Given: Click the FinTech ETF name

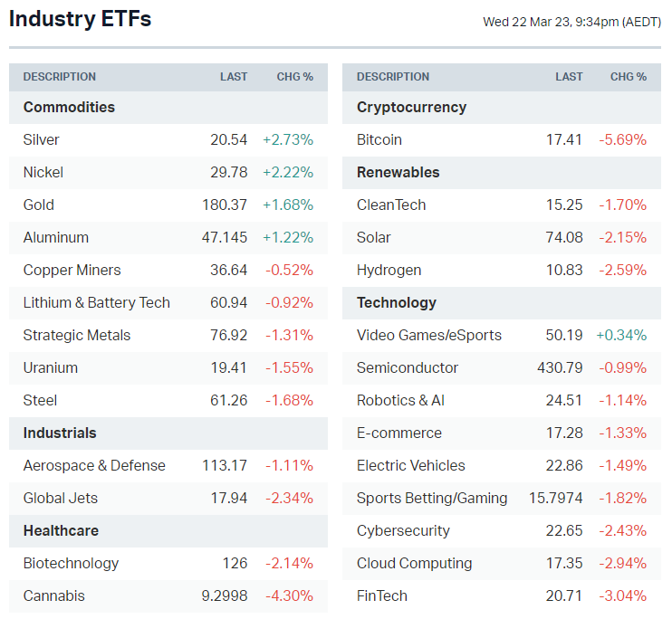Looking at the screenshot, I should click(382, 595).
